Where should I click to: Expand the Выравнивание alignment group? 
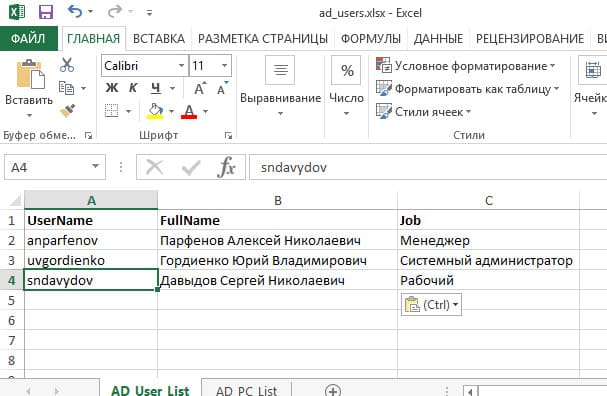[x=280, y=86]
